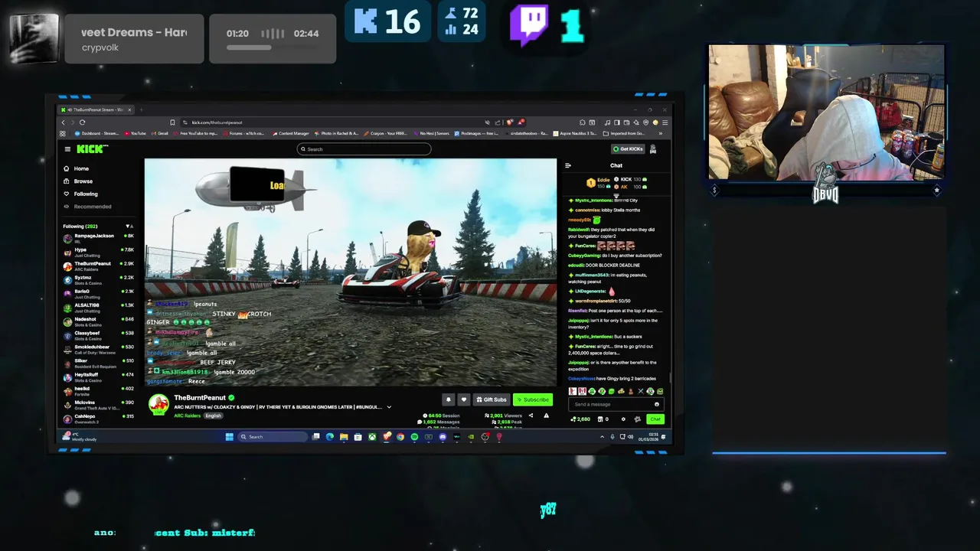Click the green Chat send button
The image size is (980, 551).
click(x=655, y=419)
